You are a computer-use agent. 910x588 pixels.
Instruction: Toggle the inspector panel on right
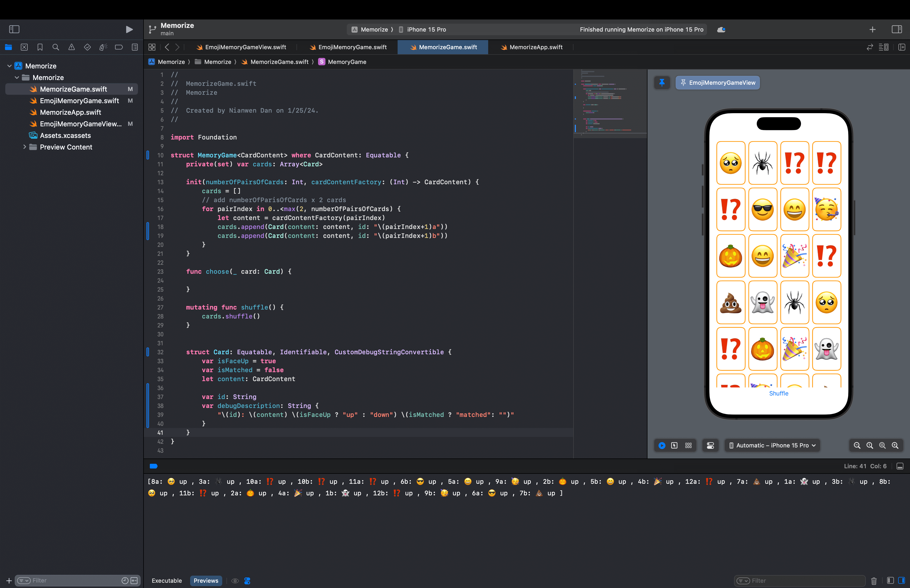coord(897,29)
